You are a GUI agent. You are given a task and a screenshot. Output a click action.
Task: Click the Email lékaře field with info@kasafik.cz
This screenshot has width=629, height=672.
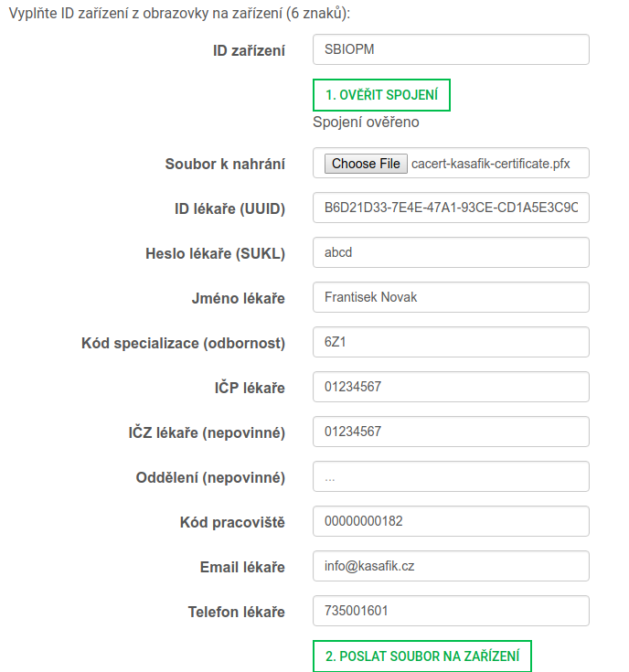pyautogui.click(x=451, y=566)
